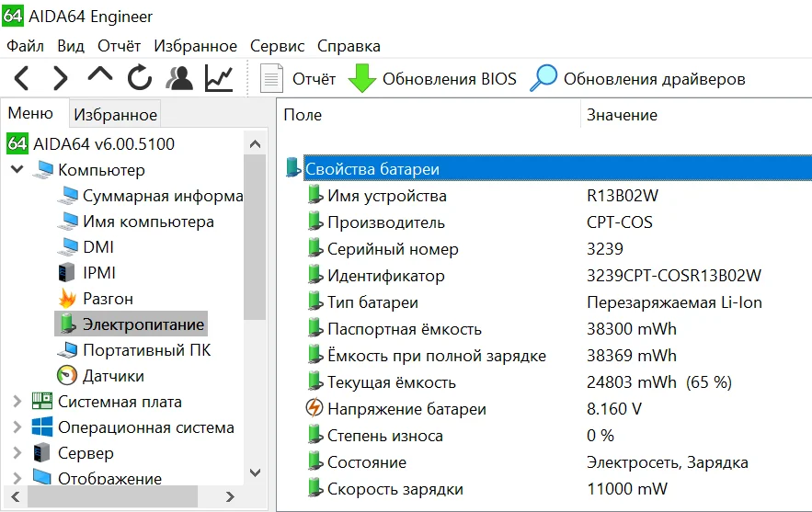The width and height of the screenshot is (812, 512).
Task: Open user preferences person icon in toolbar
Action: pyautogui.click(x=179, y=78)
